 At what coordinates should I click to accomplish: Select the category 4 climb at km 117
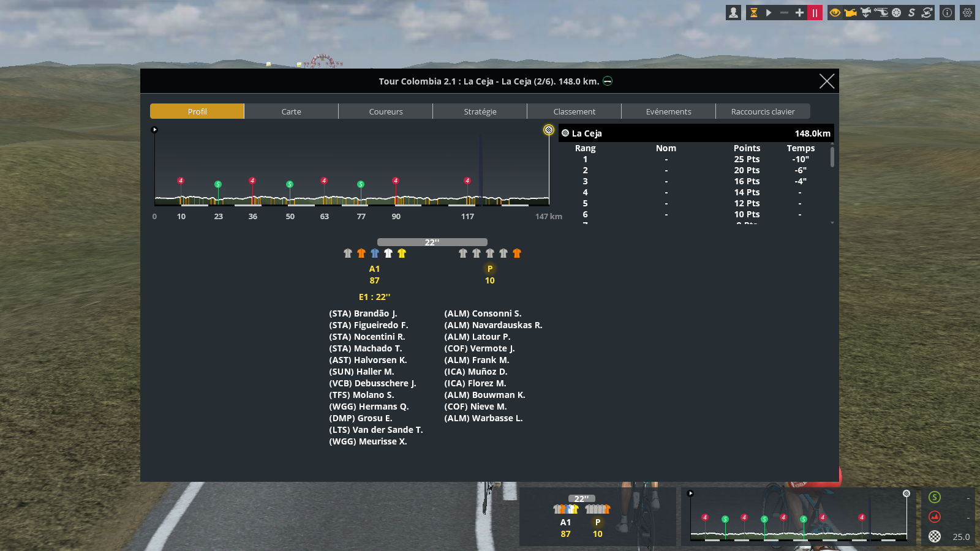coord(467,181)
